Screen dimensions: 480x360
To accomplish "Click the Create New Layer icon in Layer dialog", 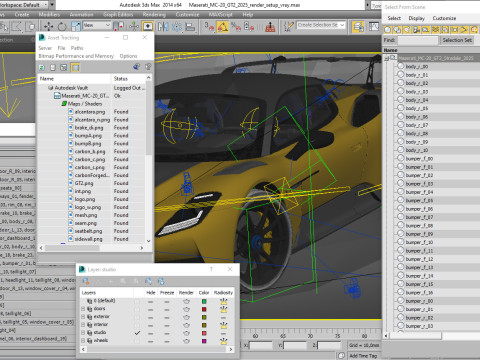I will [x=86, y=281].
